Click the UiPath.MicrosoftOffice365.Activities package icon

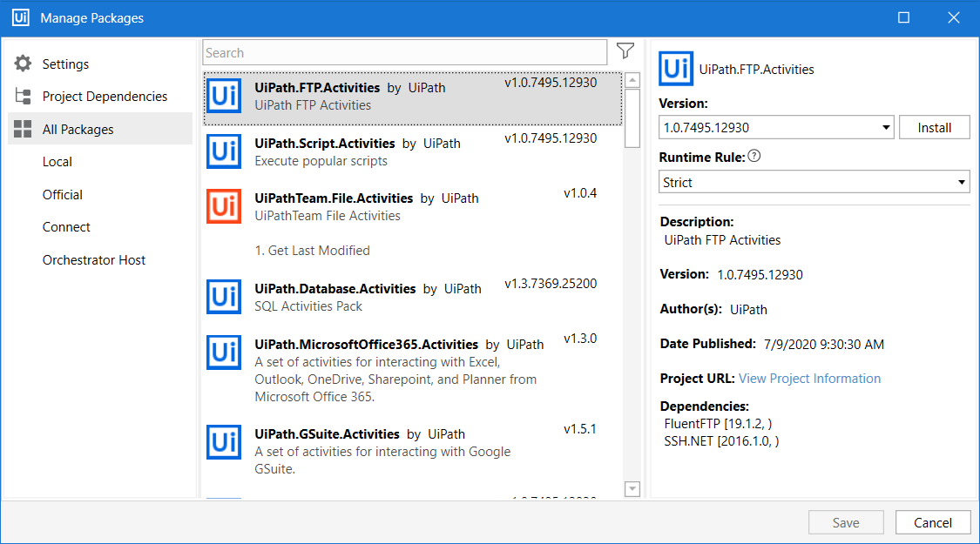(x=224, y=353)
